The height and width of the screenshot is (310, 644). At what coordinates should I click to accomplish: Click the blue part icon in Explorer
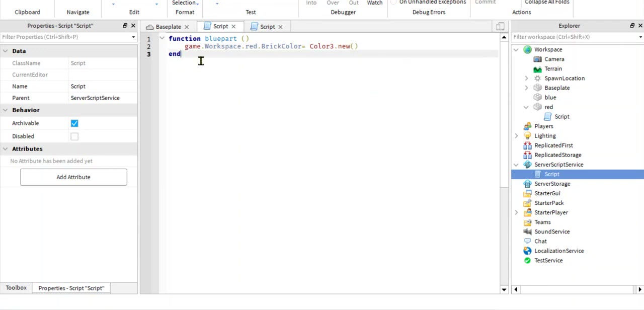coord(537,98)
